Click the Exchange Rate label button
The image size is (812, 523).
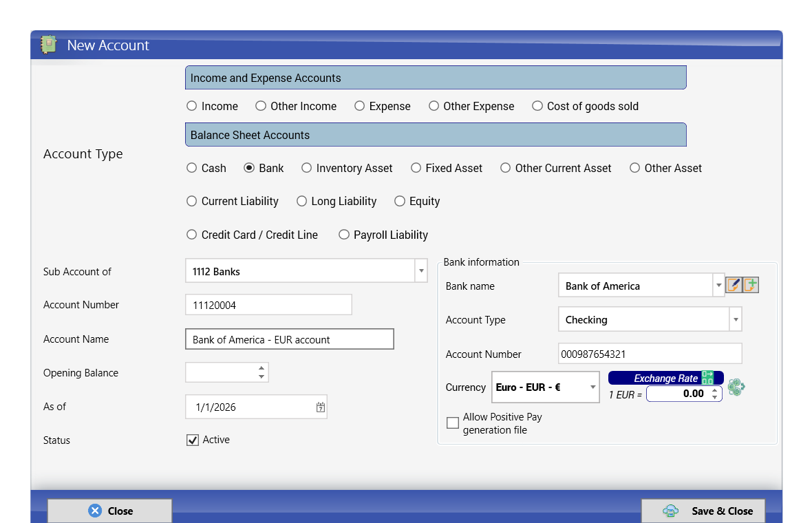point(666,378)
